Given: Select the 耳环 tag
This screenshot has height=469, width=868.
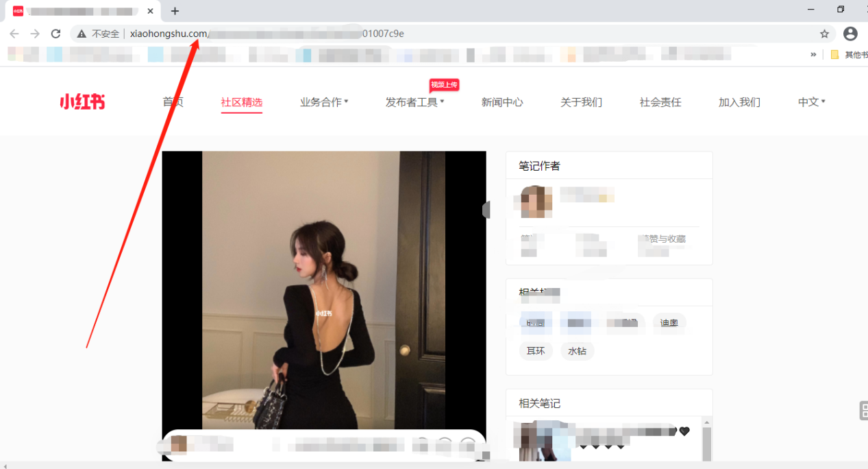Looking at the screenshot, I should tap(536, 350).
